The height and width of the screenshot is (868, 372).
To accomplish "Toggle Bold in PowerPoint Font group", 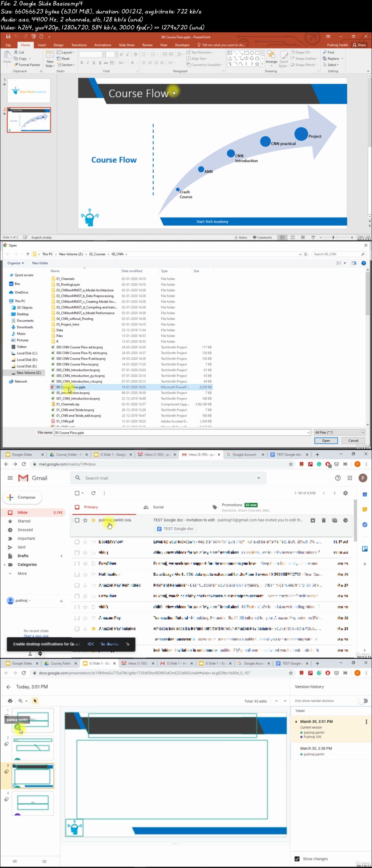I will pos(82,63).
